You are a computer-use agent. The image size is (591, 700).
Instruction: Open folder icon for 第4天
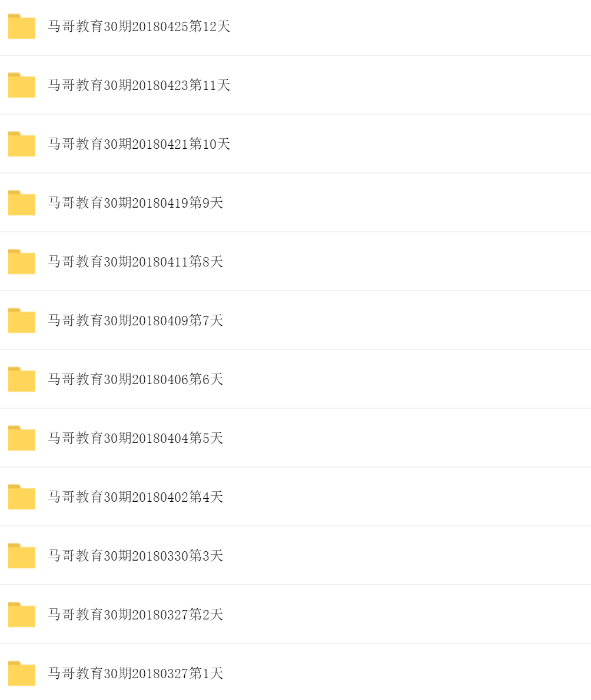(21, 497)
